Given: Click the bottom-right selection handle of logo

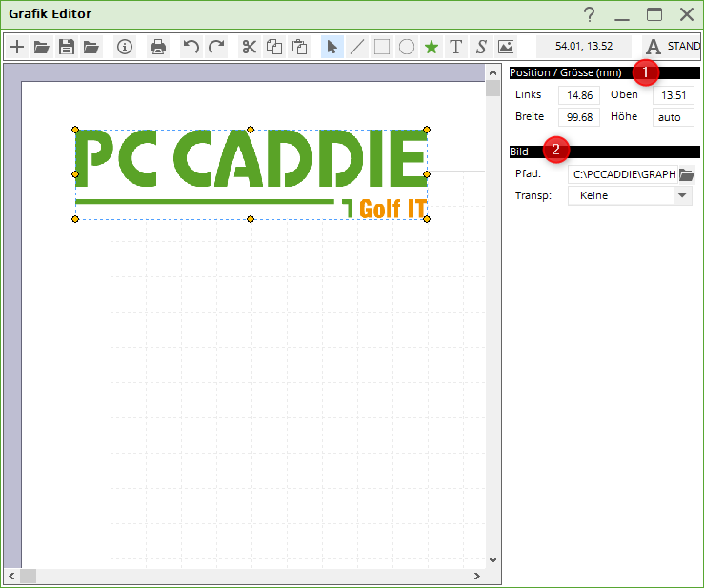Looking at the screenshot, I should point(427,219).
